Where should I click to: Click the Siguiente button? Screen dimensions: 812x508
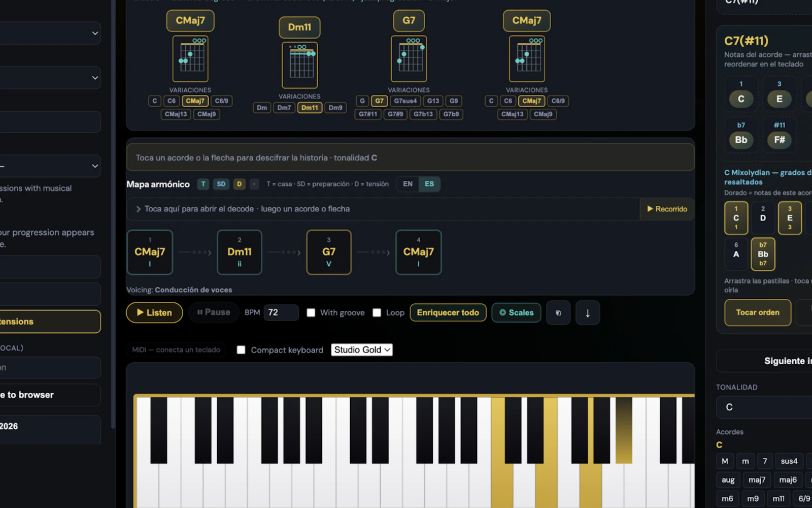pos(764,361)
